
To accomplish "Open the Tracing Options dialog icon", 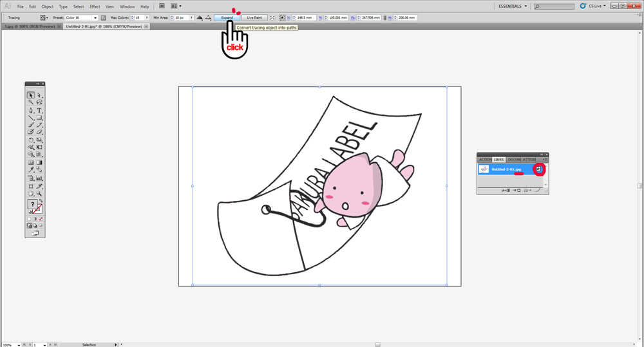I will 104,17.
